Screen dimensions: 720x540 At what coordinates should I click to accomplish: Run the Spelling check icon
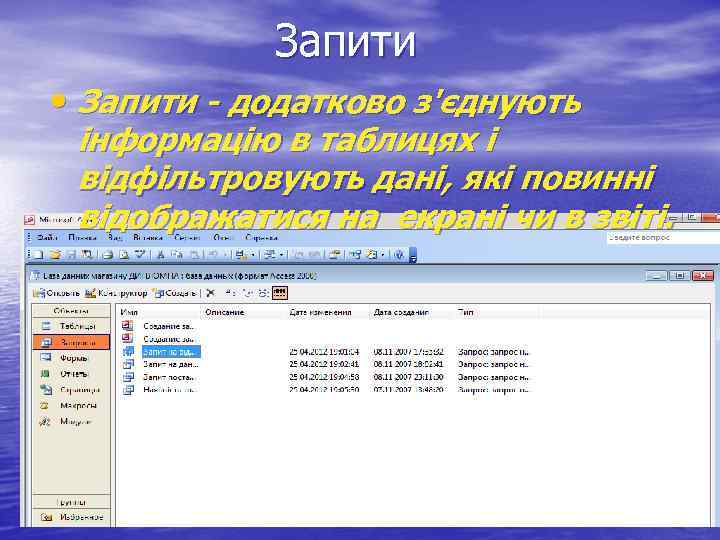coord(140,254)
